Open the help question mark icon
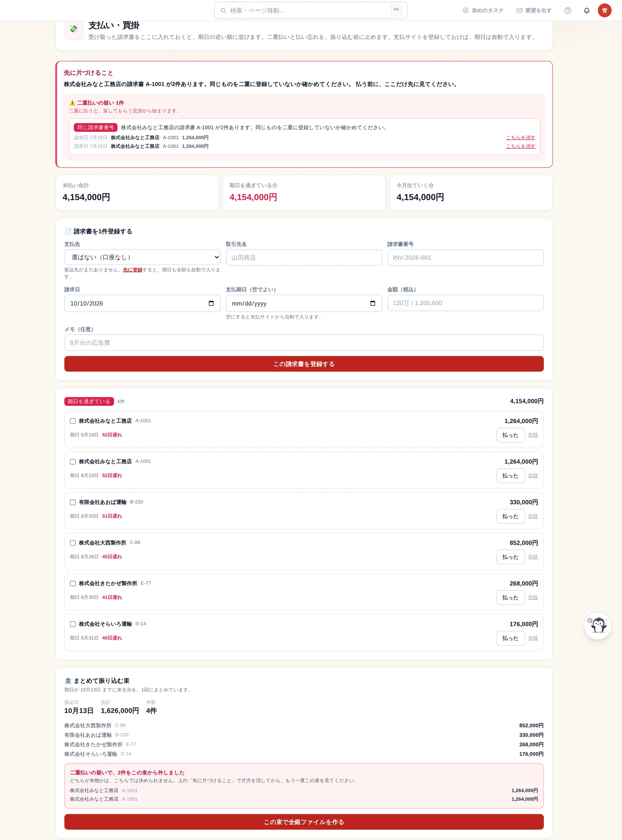This screenshot has width=622, height=840. tap(568, 10)
